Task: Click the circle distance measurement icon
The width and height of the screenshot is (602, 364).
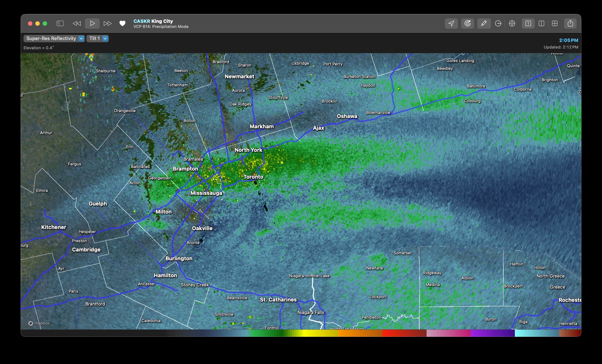Action: (x=498, y=24)
